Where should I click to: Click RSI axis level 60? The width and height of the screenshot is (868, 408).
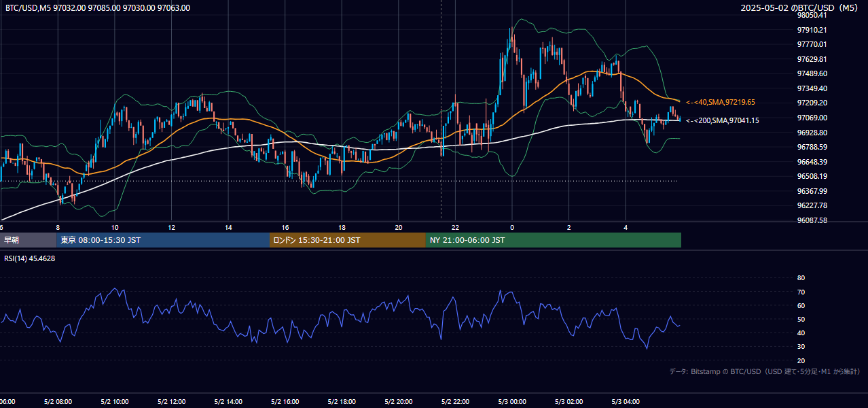tap(801, 305)
